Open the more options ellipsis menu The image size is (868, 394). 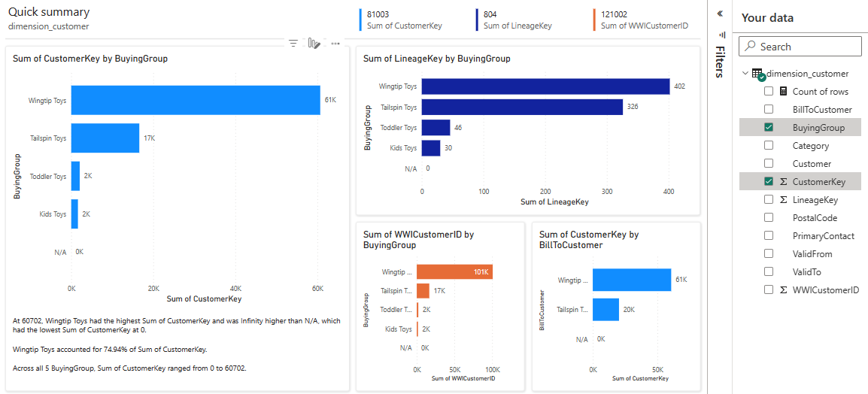click(335, 44)
